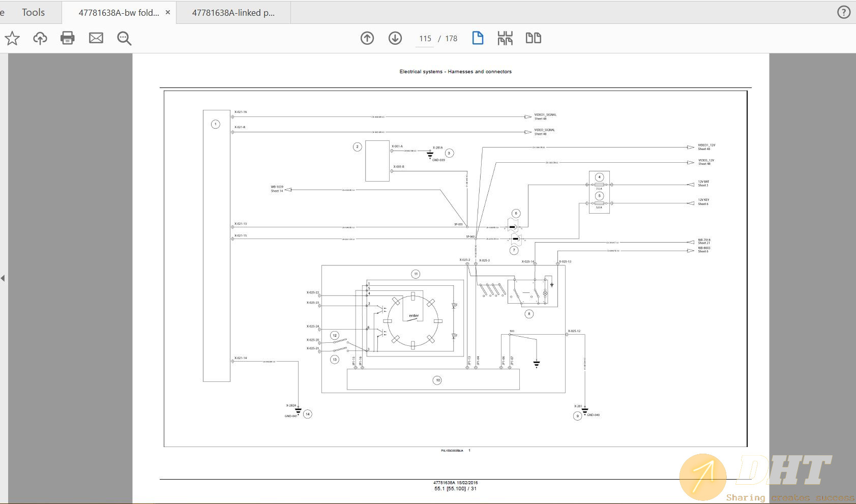Send file by email envelope icon

point(96,38)
